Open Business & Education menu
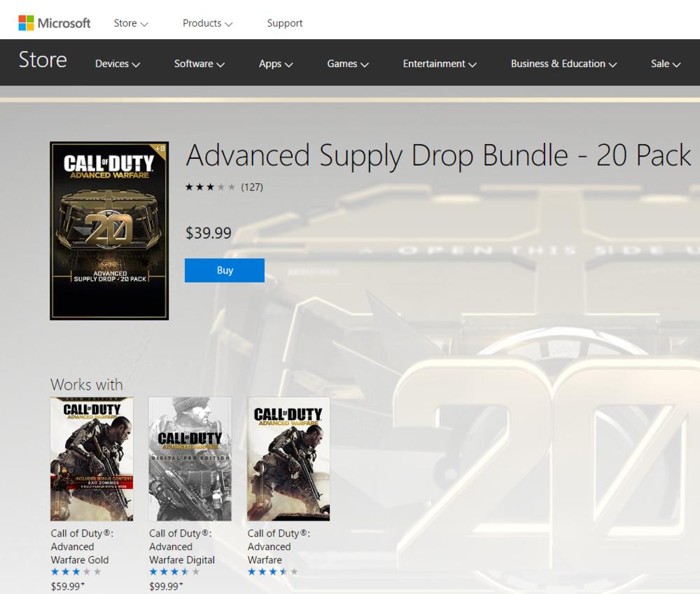The height and width of the screenshot is (594, 700). click(563, 64)
